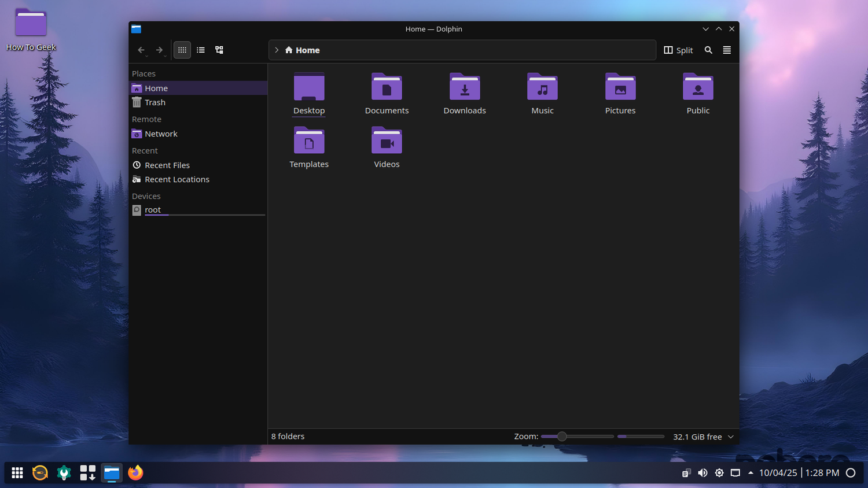Click the Dolphin window title bar icon
The width and height of the screenshot is (868, 488).
[136, 29]
